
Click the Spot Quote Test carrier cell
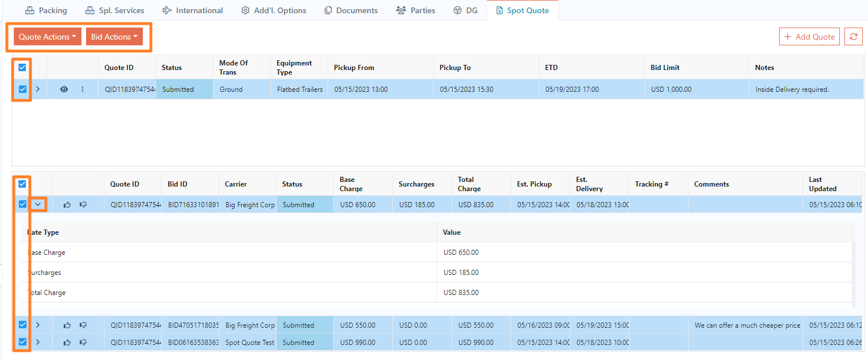click(x=247, y=343)
